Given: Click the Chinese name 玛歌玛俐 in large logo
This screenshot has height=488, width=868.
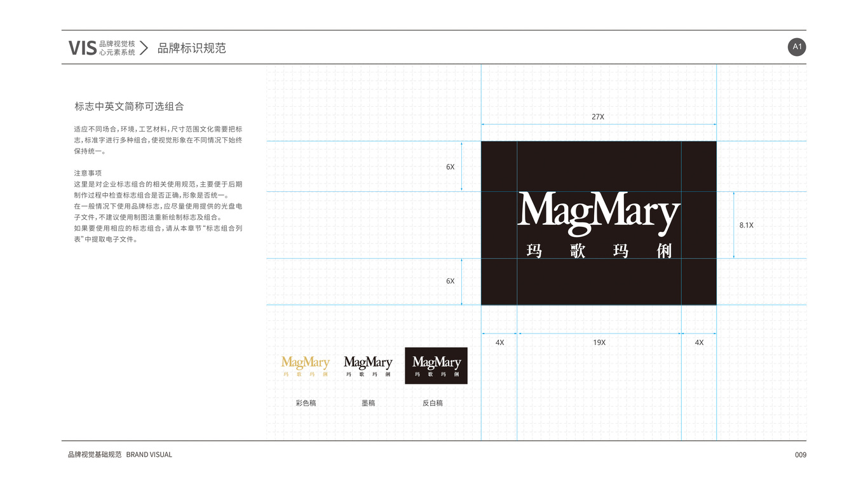Looking at the screenshot, I should click(x=599, y=251).
